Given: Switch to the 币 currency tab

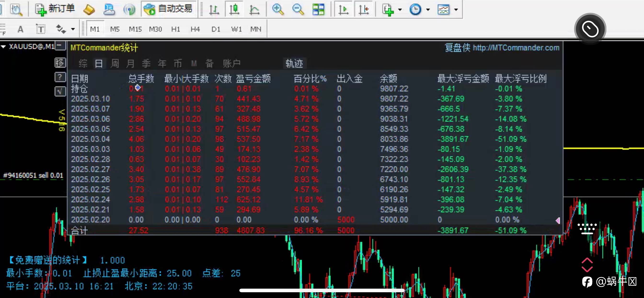Looking at the screenshot, I should [x=178, y=63].
